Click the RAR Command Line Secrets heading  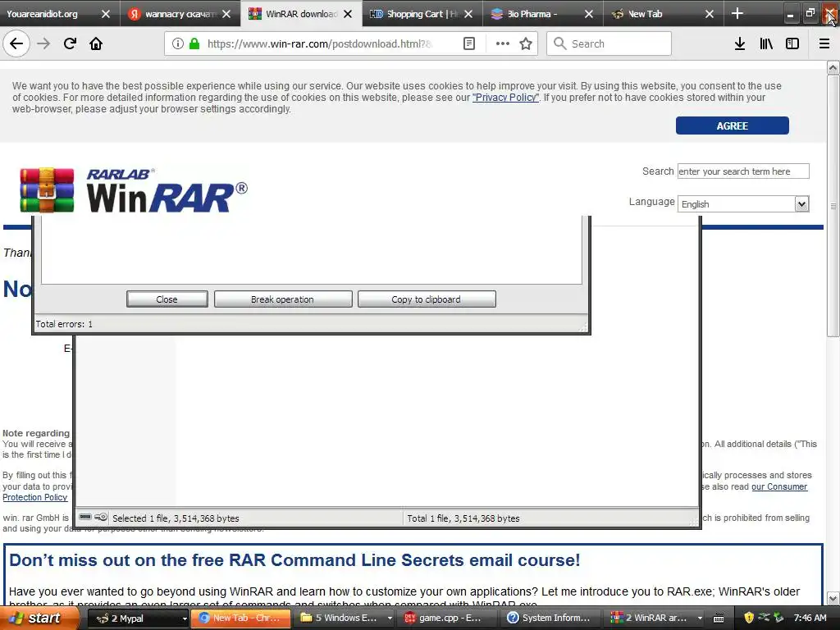coord(294,559)
